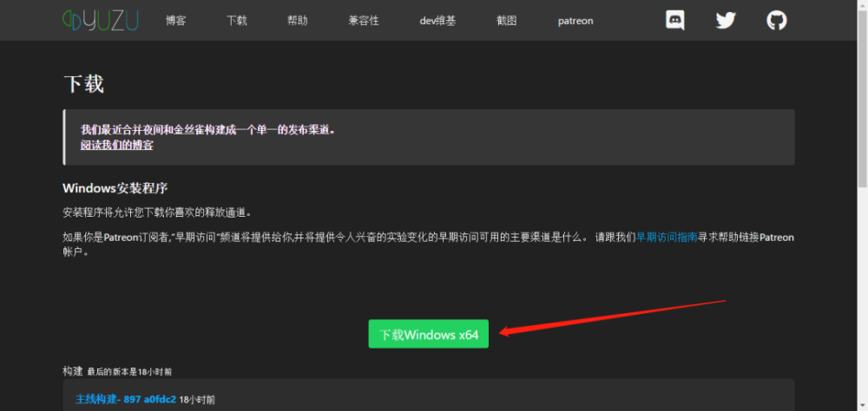Screen dimensions: 868x411
Task: Open the Discord icon link
Action: [x=674, y=21]
